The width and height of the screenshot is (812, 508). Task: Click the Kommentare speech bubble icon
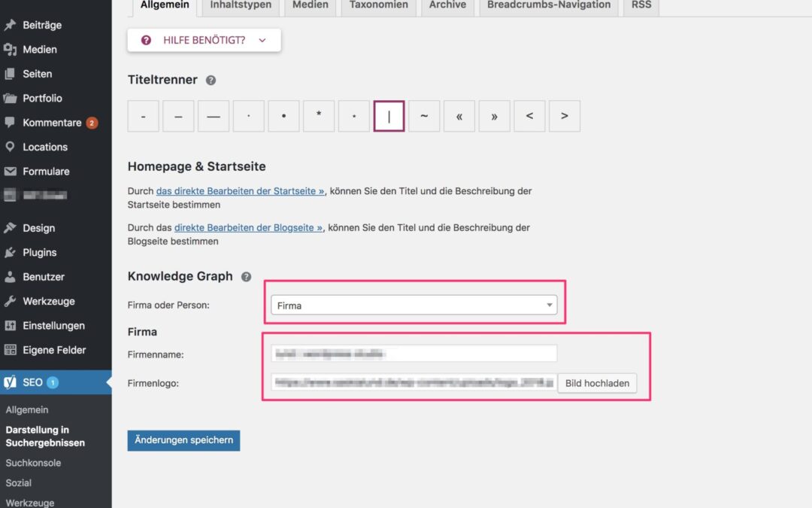pos(10,123)
